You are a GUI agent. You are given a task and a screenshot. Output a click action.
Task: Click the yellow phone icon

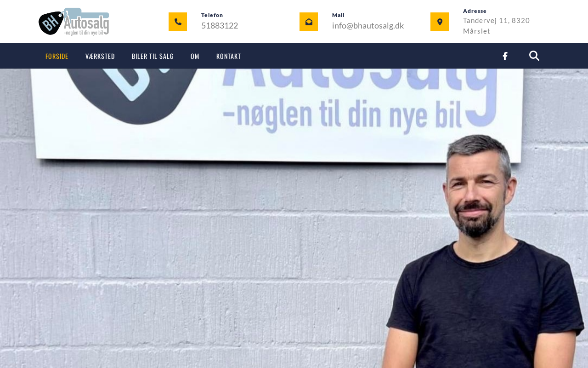178,22
